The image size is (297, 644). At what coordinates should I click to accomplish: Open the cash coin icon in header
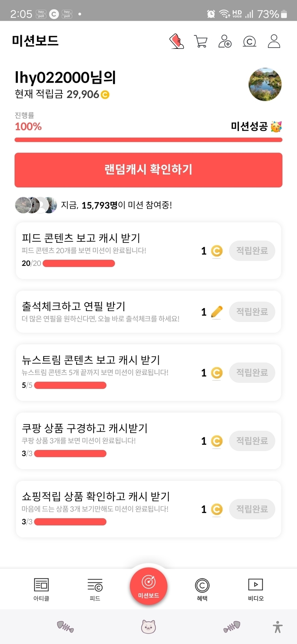tap(249, 42)
